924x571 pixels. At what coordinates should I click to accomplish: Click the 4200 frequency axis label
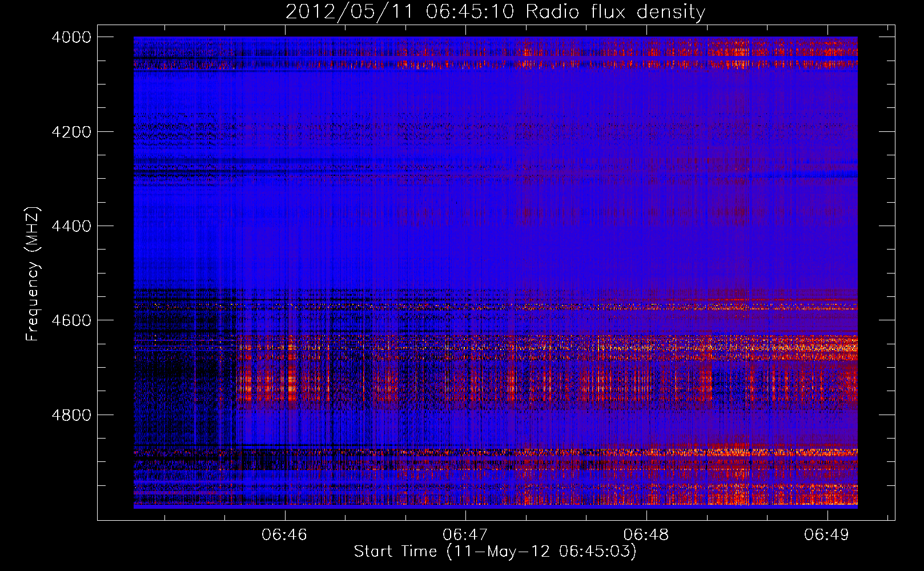[71, 132]
